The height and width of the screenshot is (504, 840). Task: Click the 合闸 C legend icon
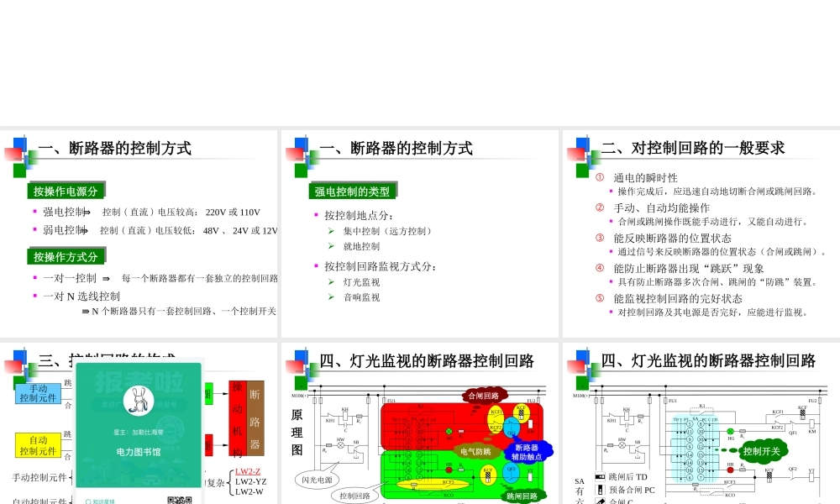[600, 501]
